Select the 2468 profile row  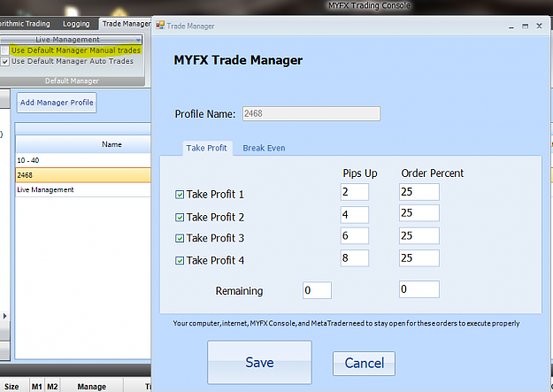point(83,175)
